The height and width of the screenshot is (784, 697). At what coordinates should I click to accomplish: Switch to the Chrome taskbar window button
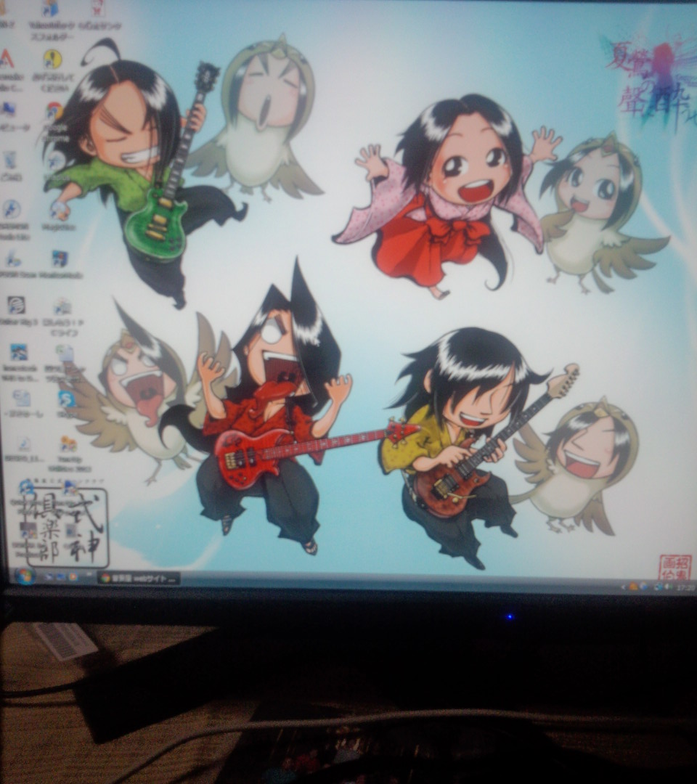(x=139, y=579)
